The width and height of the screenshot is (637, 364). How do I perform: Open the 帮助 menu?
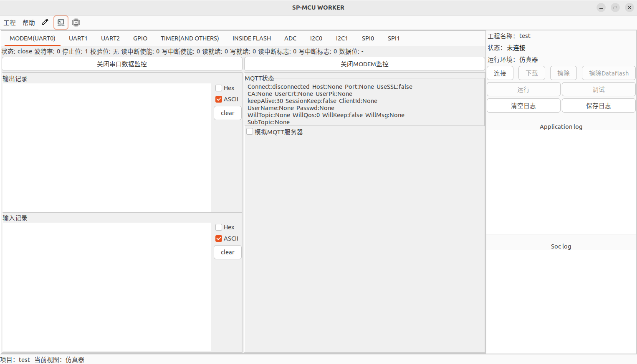29,23
